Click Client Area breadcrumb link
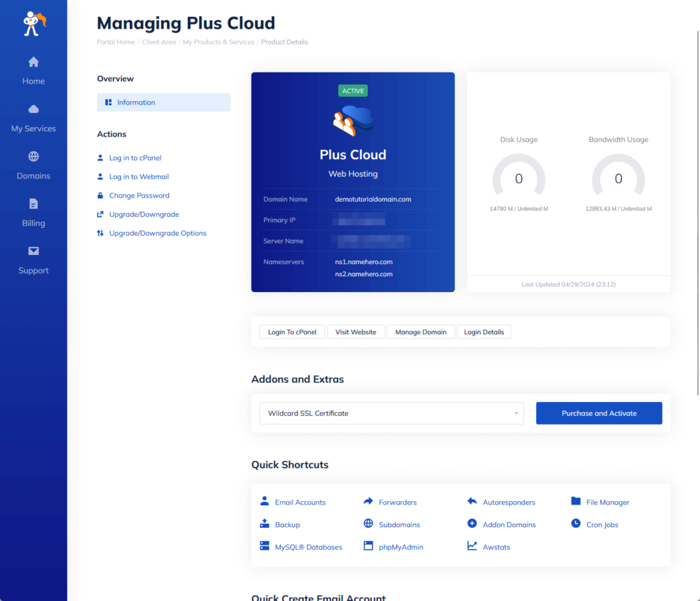Viewport: 700px width, 601px height. [x=159, y=42]
